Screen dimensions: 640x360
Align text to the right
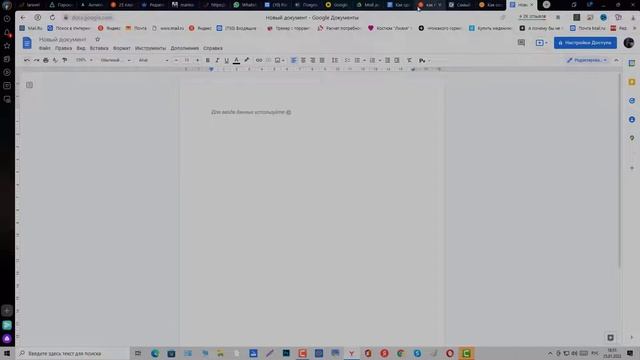[313, 60]
